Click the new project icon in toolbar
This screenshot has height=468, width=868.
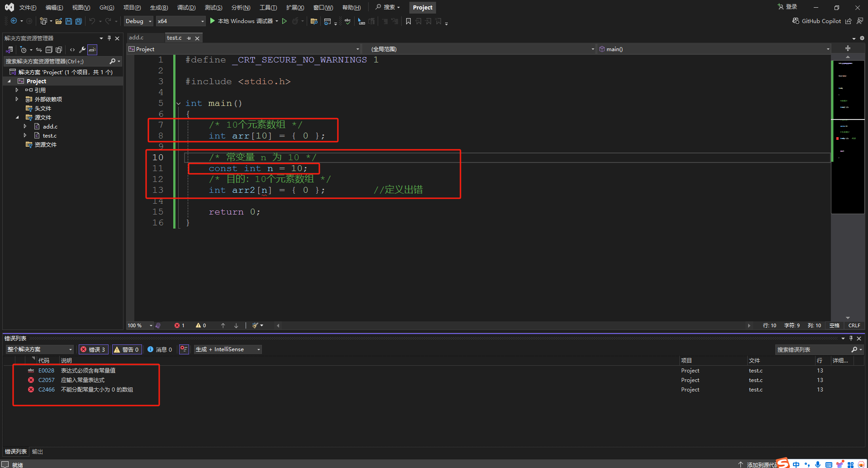[43, 21]
